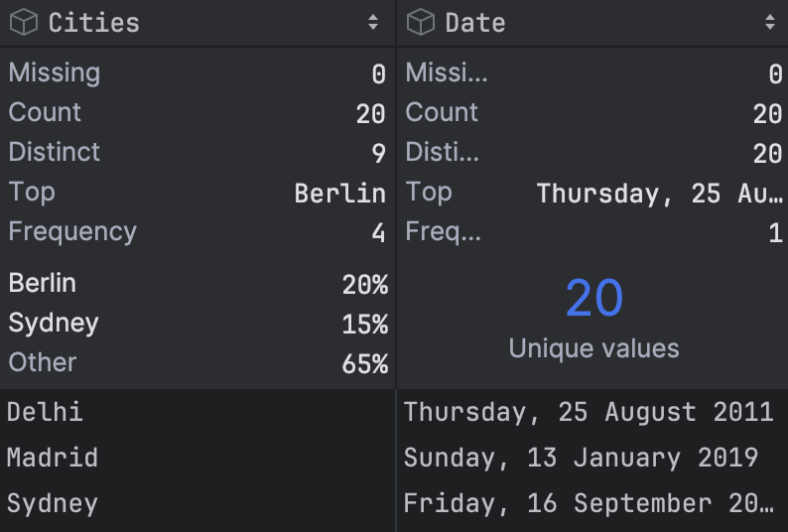
Task: Click the Sydney 15% statistics row
Action: click(198, 324)
